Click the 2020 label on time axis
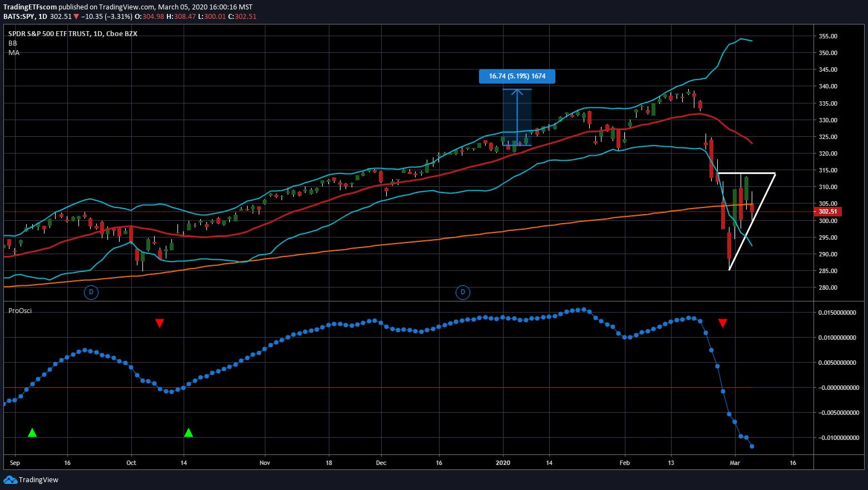Viewport: 868px width, 490px height. pyautogui.click(x=503, y=463)
